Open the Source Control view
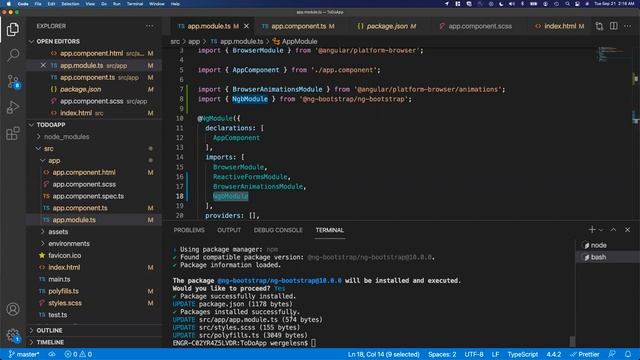The image size is (640, 360). (x=13, y=82)
